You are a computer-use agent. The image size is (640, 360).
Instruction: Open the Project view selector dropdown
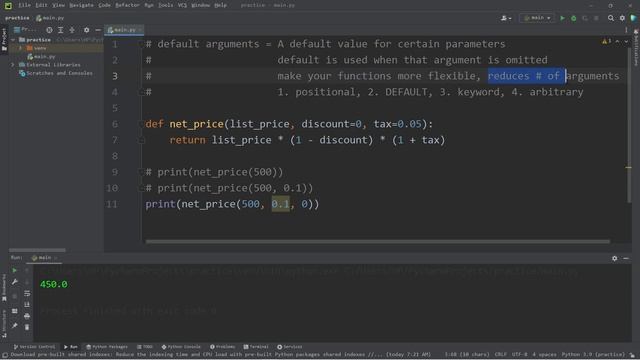pos(25,30)
